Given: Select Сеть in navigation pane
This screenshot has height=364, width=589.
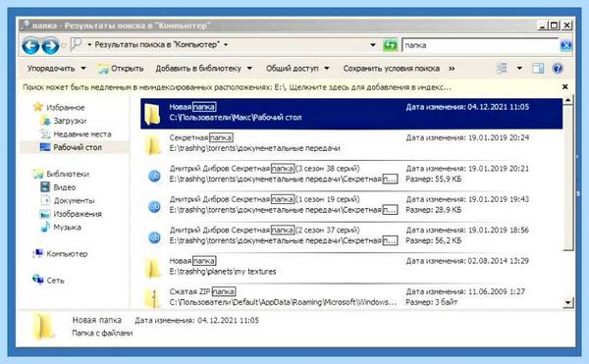Looking at the screenshot, I should (55, 281).
